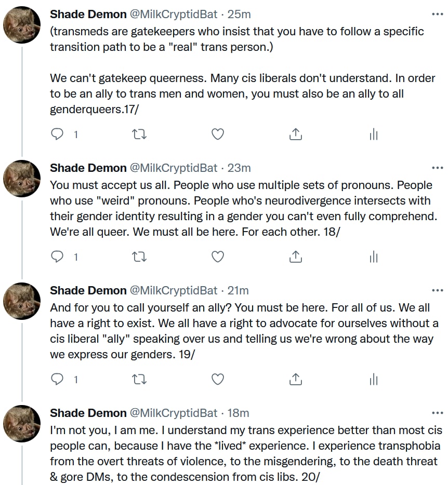Like the tweet ending in 18/
The image size is (448, 485).
218,257
